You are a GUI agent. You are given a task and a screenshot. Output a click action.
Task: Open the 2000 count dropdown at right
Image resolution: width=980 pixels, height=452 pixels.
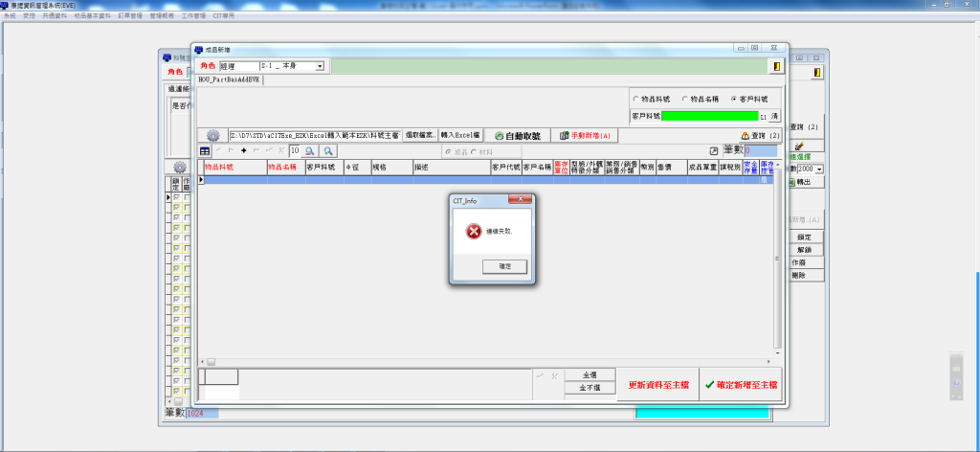coord(819,169)
